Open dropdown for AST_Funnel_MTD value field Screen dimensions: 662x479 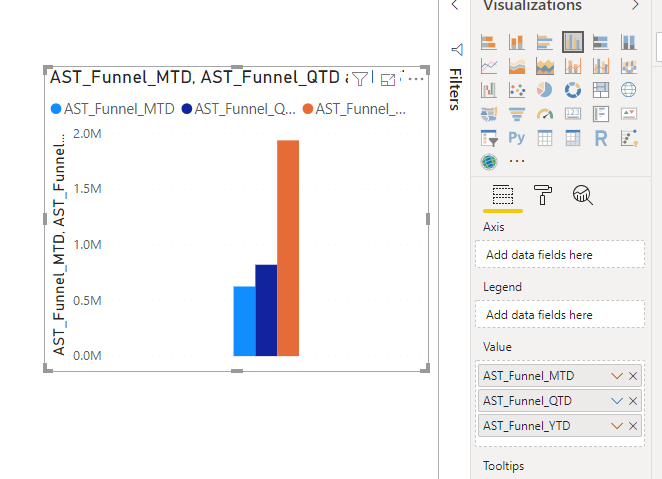click(x=617, y=376)
